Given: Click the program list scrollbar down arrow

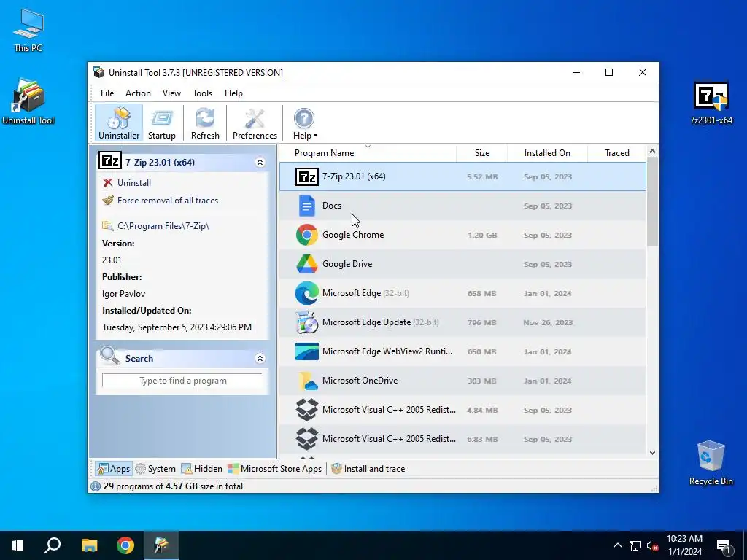Looking at the screenshot, I should click(x=653, y=453).
